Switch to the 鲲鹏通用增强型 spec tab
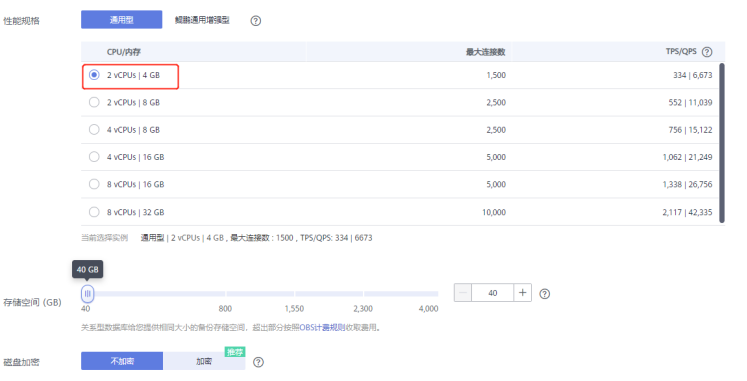 point(202,20)
